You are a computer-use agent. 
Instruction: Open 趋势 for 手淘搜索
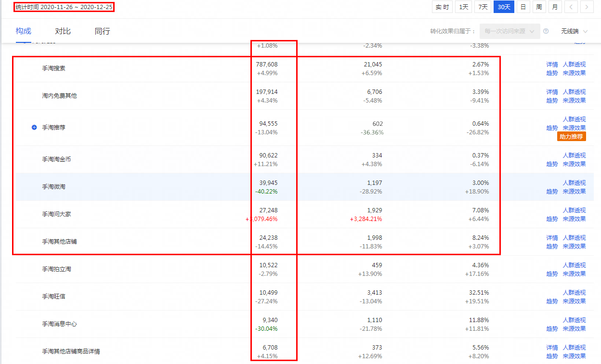click(x=552, y=73)
